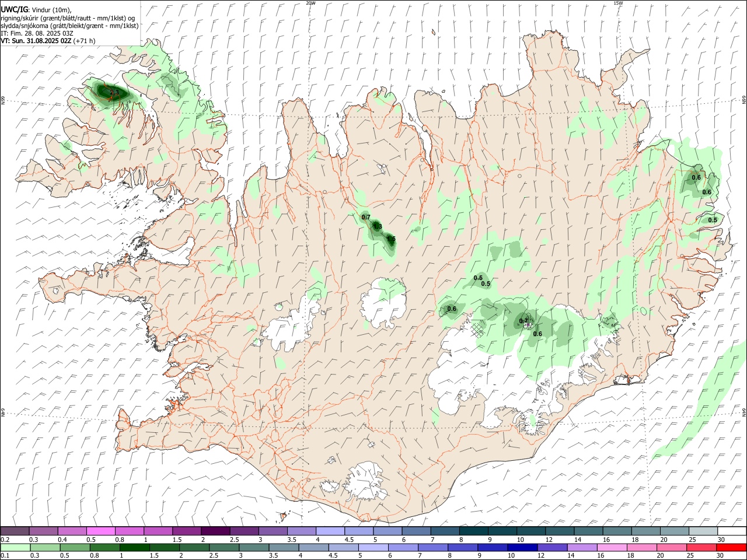Screen dimensions: 747x560
Task: Select the pale grey swatch between 25 and 30 upper legend
Action: 703,531
